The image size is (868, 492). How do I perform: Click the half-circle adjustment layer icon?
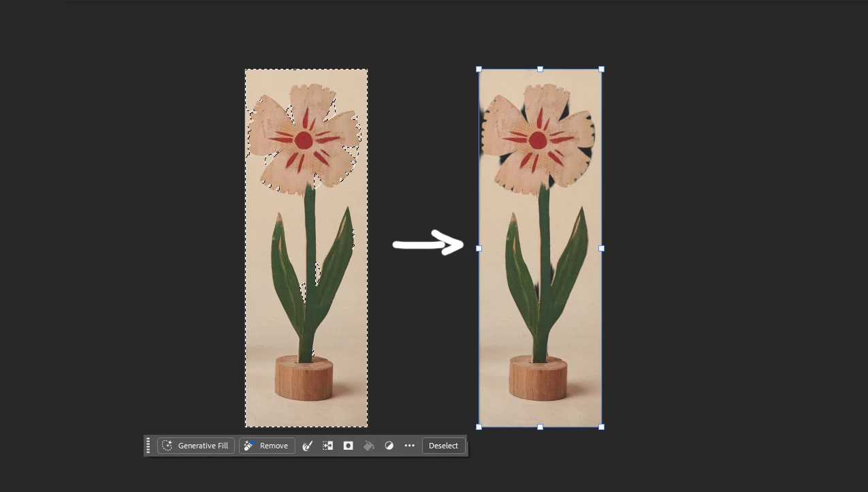389,446
